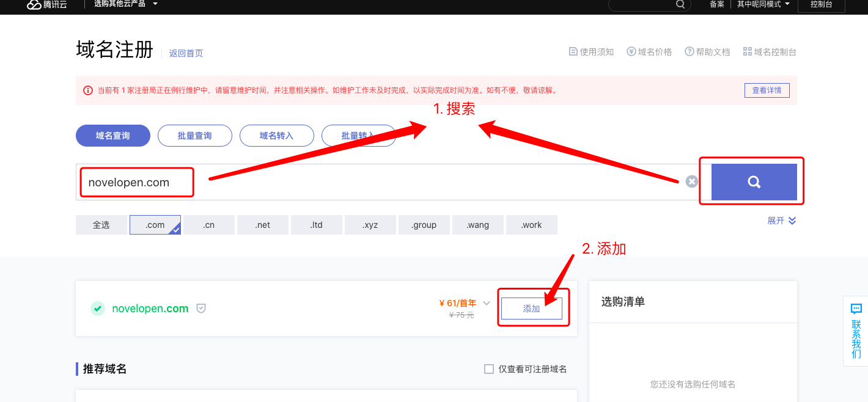Select the .xyz suffix option

[x=370, y=225]
